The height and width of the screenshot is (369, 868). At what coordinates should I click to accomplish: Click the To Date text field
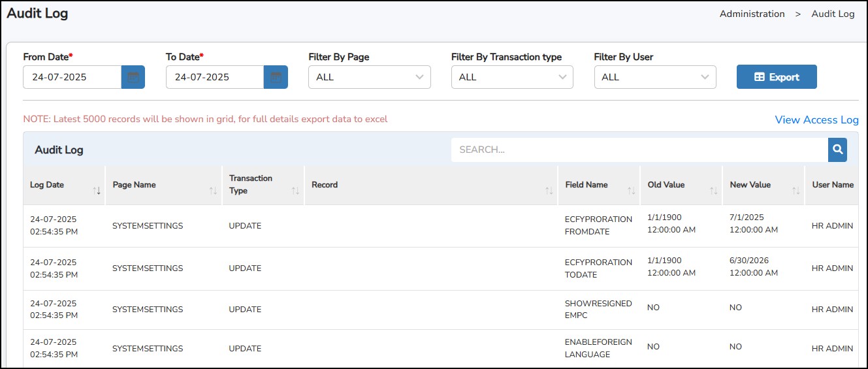click(214, 77)
